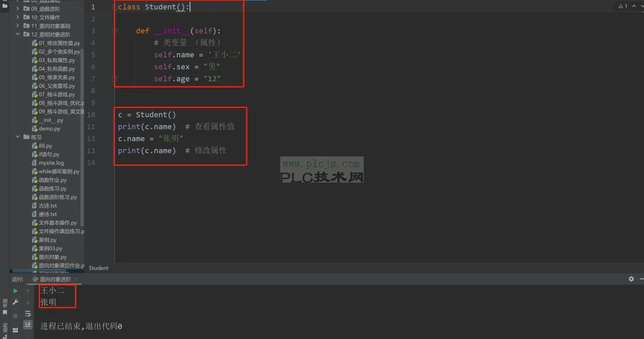The height and width of the screenshot is (339, 644).
Task: Expand the 09_函数进阶 folder
Action: pos(18,8)
